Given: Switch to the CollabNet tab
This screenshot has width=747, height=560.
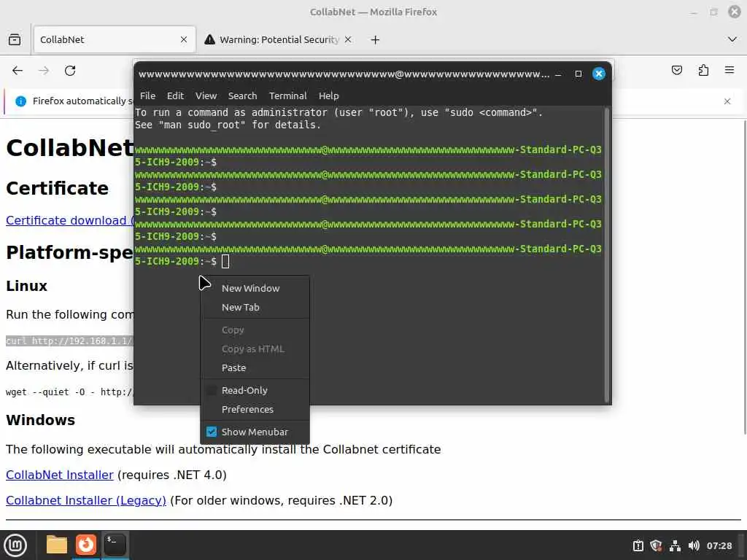Looking at the screenshot, I should click(x=115, y=39).
